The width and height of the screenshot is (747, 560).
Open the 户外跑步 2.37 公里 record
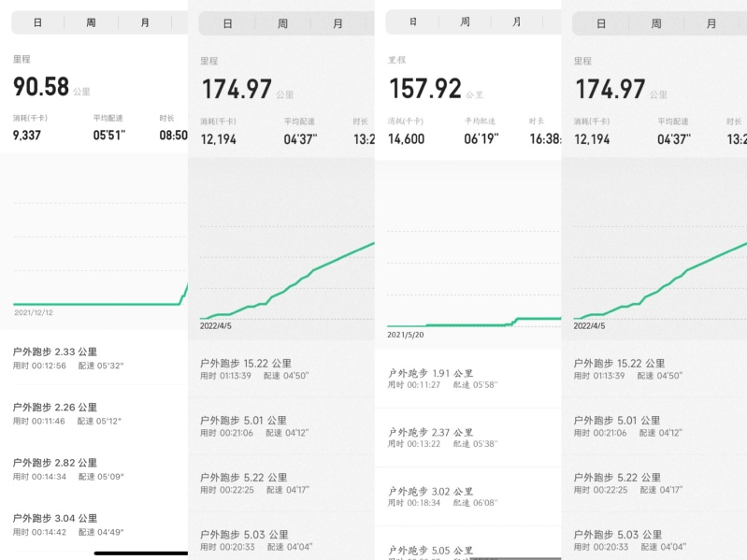pos(467,438)
